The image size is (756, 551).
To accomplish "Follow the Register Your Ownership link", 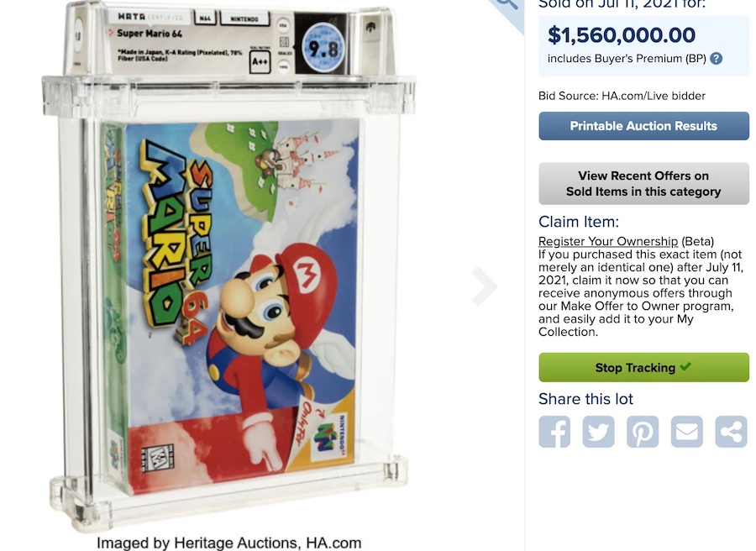I will (608, 241).
